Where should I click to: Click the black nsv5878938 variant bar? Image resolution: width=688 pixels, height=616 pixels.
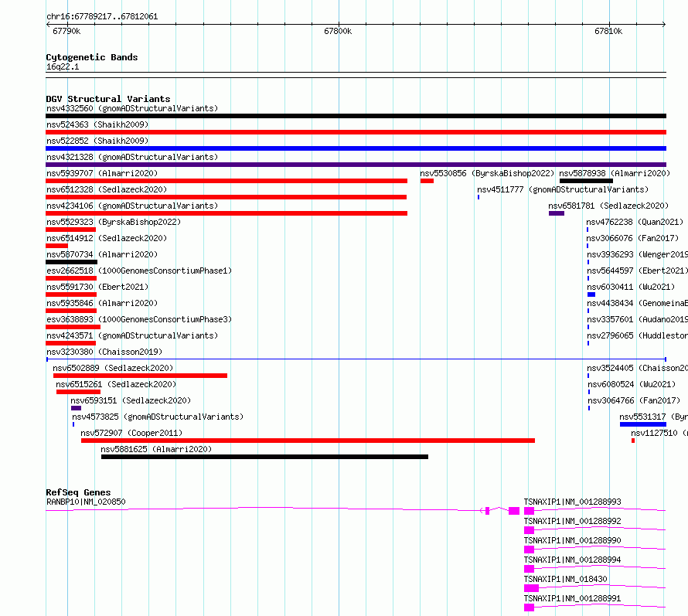click(586, 181)
